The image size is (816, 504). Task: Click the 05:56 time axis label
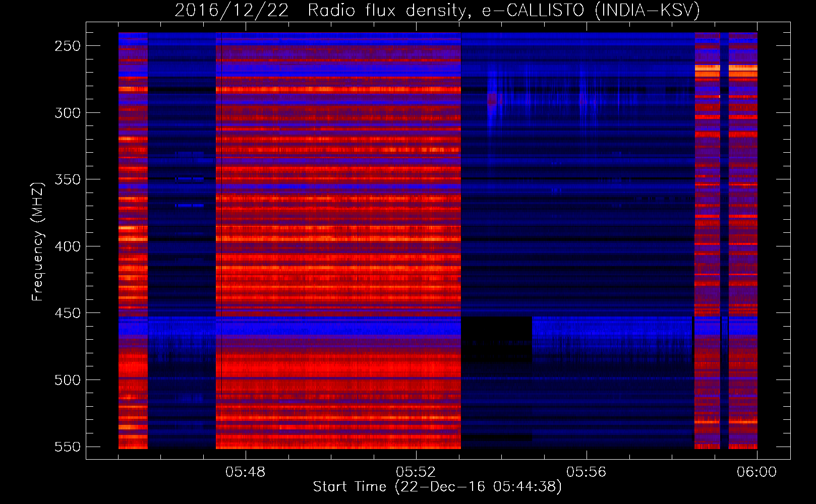coord(587,472)
